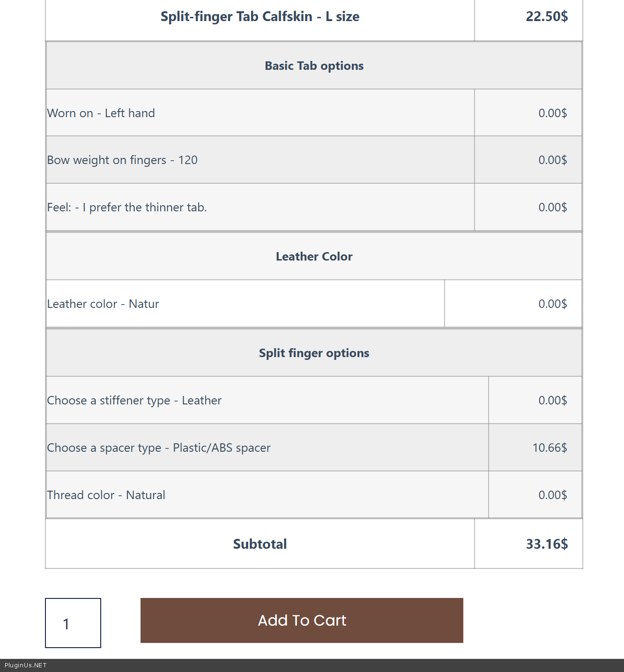Focus the quantity input field
This screenshot has height=672, width=624.
73,623
